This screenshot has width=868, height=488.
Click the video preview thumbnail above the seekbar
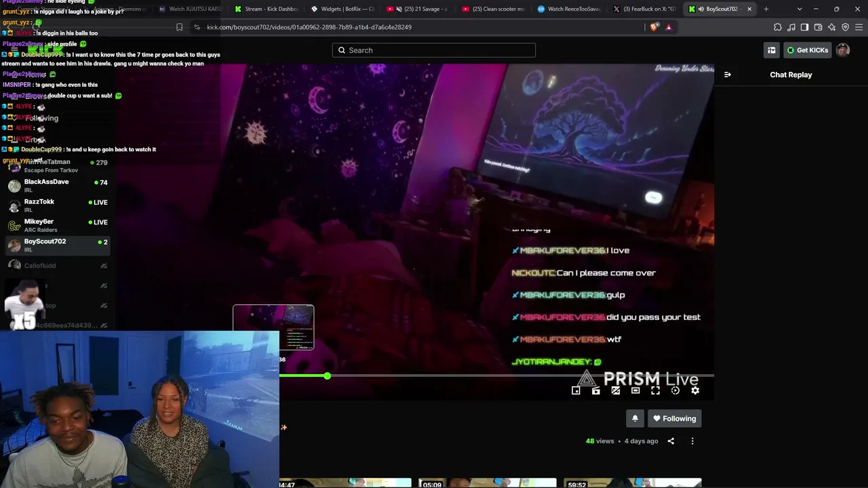(x=273, y=327)
